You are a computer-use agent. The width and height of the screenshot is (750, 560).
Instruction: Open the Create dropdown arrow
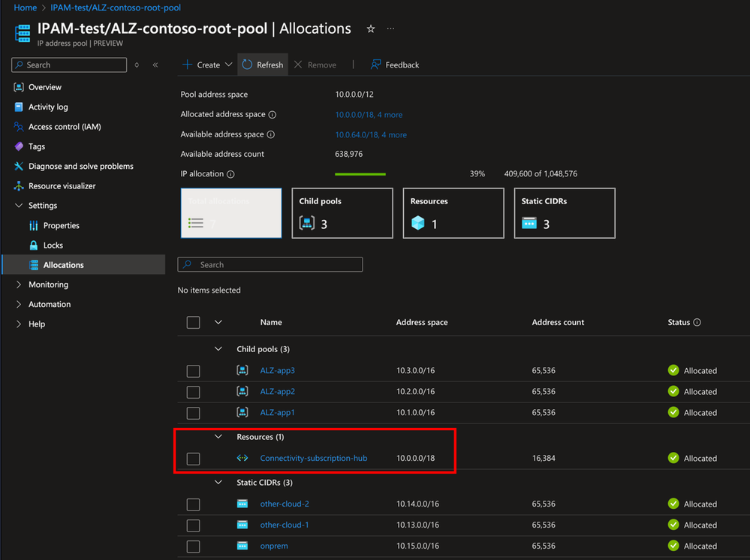pos(229,65)
